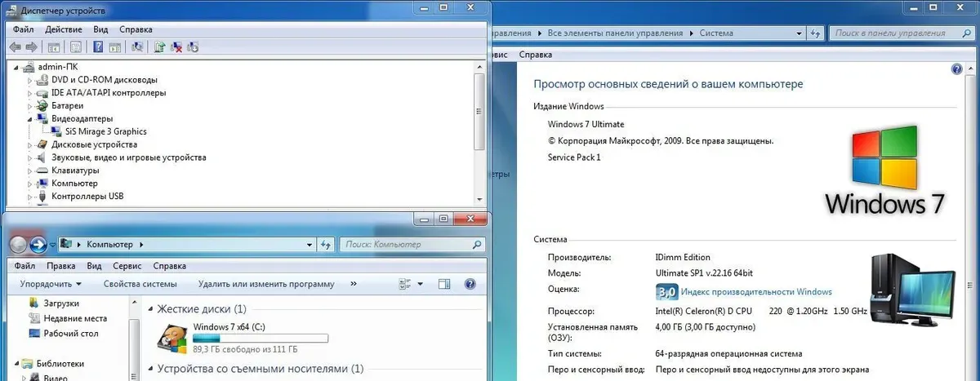Click the Поиск: Компьютер search field
This screenshot has height=381, width=980.
tap(402, 244)
